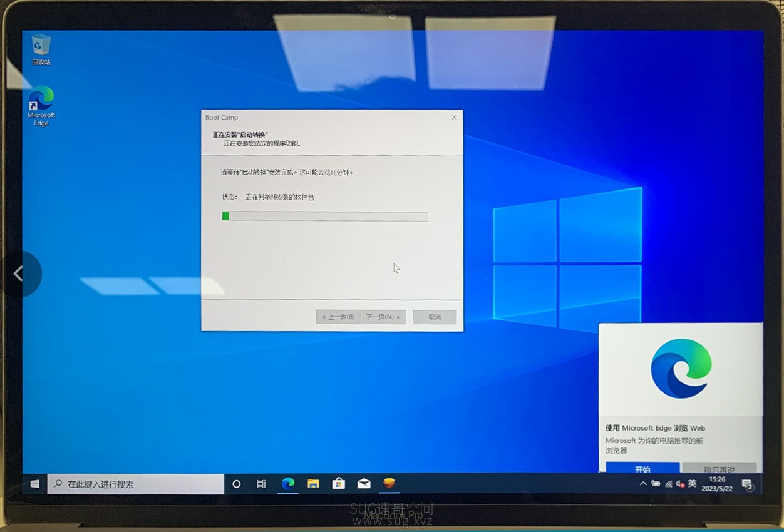Image resolution: width=784 pixels, height=532 pixels.
Task: Open the Windows Start menu
Action: click(35, 484)
